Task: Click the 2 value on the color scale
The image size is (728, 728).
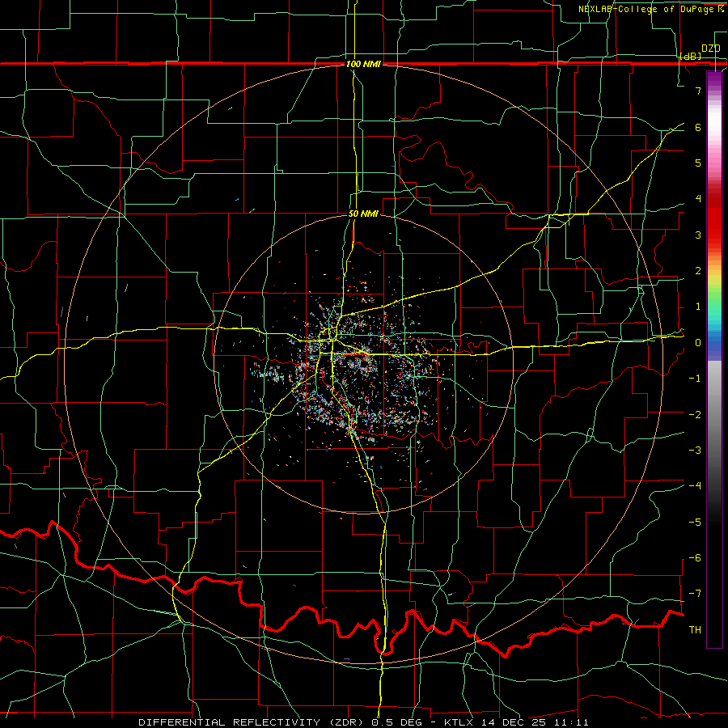Action: pos(698,271)
